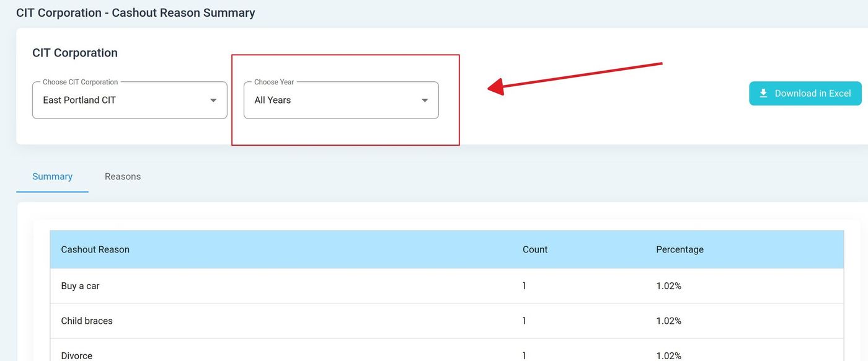The height and width of the screenshot is (361, 868).
Task: Click the percentage value for Child braces
Action: [668, 321]
